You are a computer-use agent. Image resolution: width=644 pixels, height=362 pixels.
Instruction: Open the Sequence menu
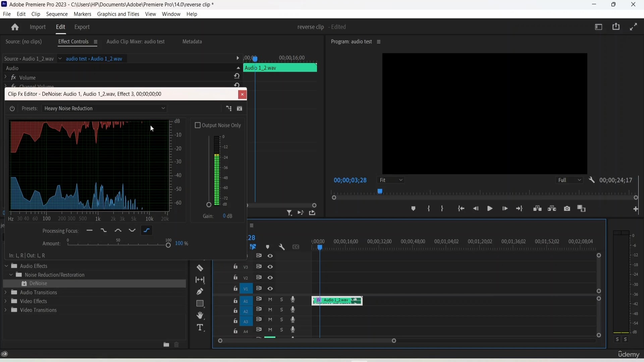pyautogui.click(x=57, y=14)
